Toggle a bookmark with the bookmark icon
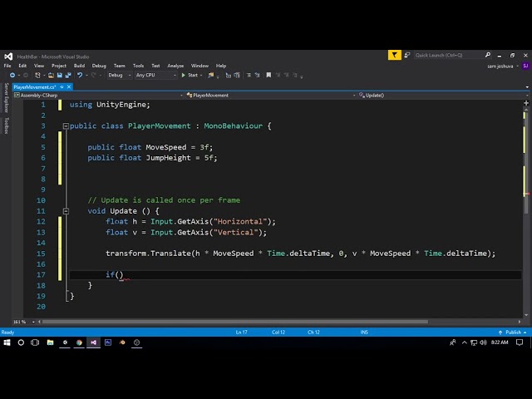Screen dimensions: 532x399 tap(268, 76)
